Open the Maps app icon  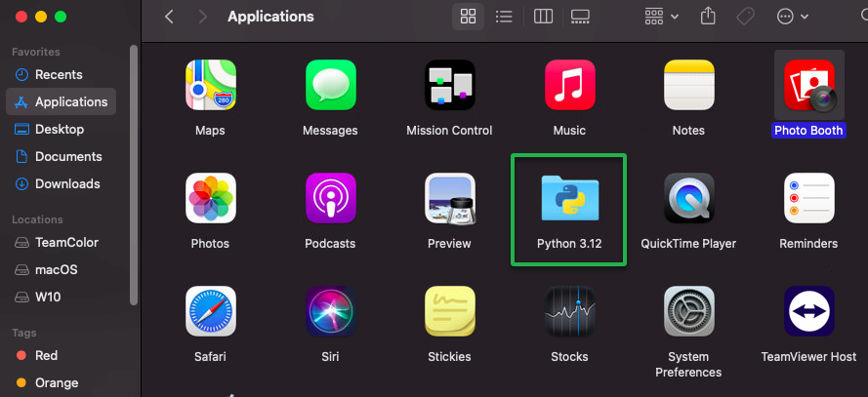(210, 85)
